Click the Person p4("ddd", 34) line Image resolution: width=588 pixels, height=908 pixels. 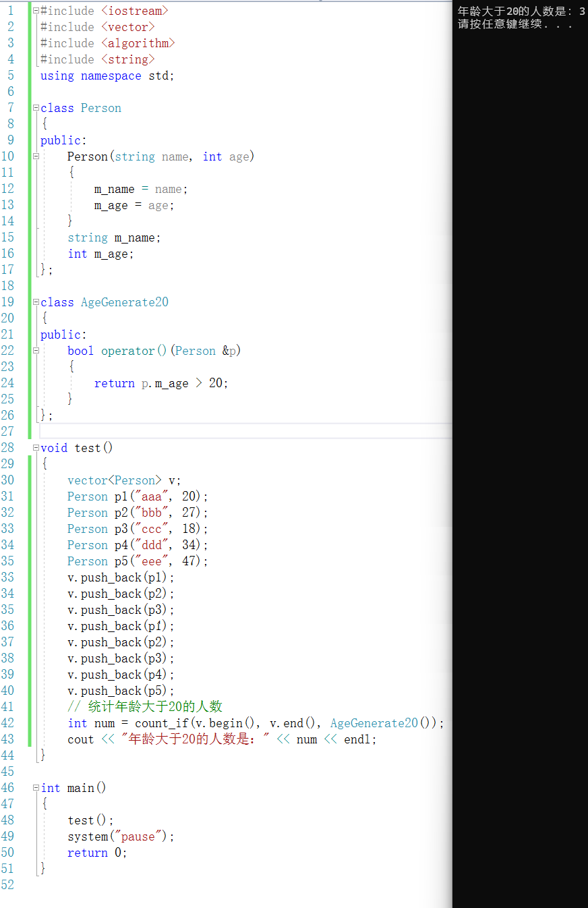[x=138, y=545]
